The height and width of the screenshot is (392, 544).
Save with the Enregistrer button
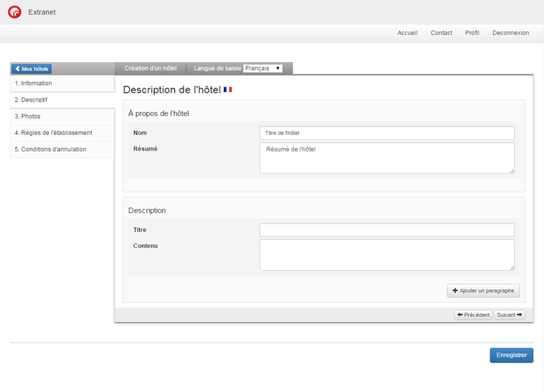(x=511, y=355)
